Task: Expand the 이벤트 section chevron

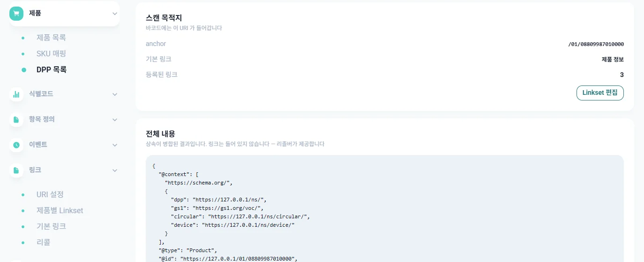Action: click(x=115, y=145)
